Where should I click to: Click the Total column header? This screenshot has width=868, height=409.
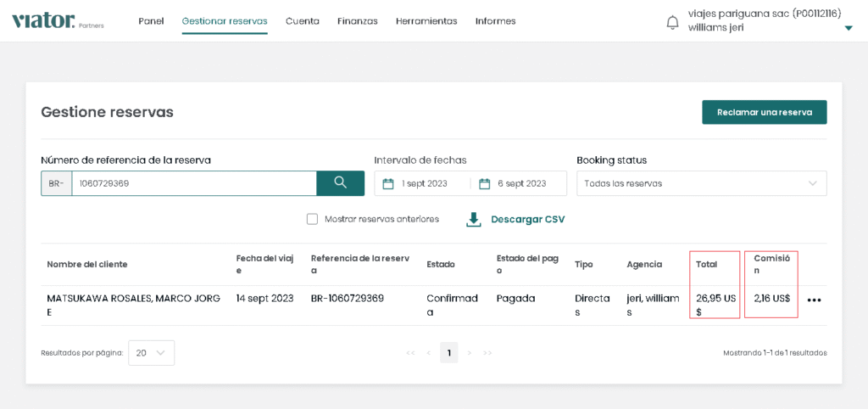[706, 265]
